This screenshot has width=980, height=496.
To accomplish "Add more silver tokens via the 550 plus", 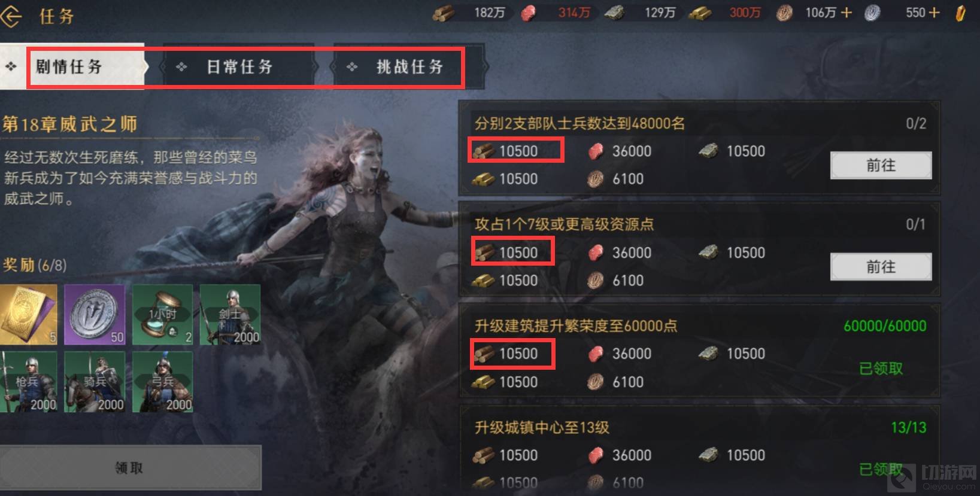I will [934, 13].
